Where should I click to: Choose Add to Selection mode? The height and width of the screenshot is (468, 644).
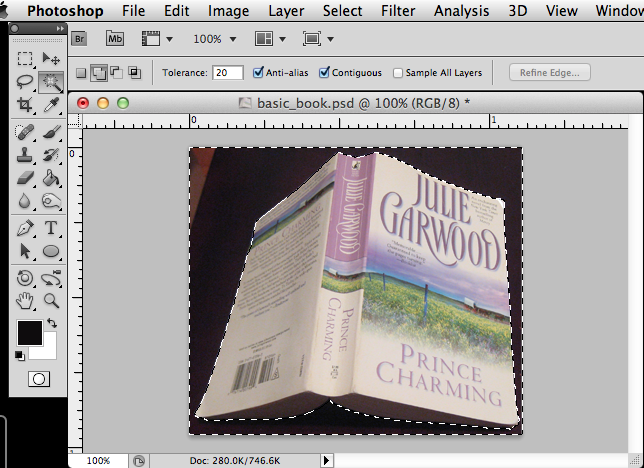pos(99,73)
